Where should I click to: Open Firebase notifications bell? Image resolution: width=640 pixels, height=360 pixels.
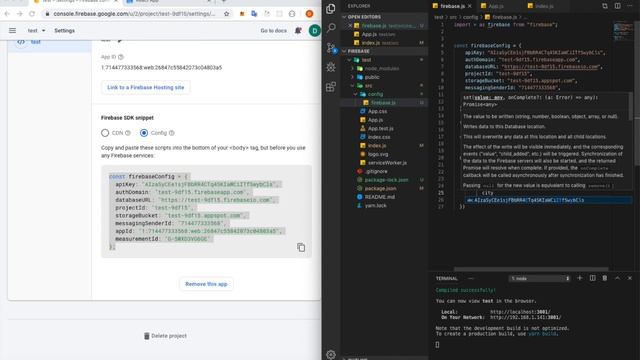[298, 31]
